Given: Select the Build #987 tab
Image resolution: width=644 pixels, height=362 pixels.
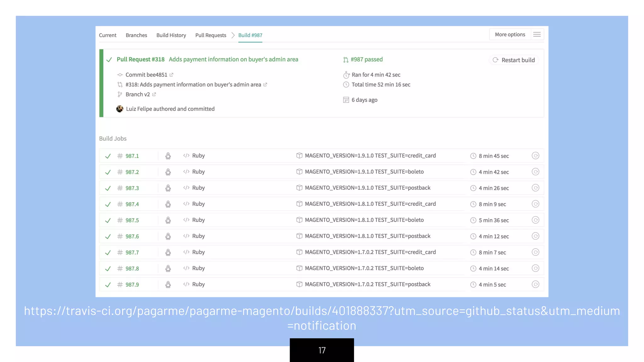Looking at the screenshot, I should coord(250,35).
